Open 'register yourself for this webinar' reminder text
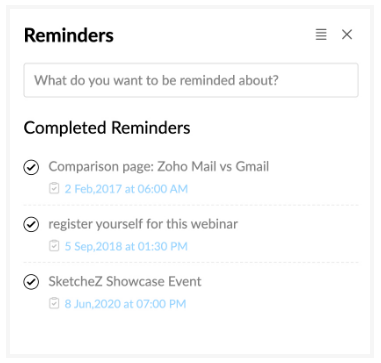381x363 pixels. click(x=143, y=224)
